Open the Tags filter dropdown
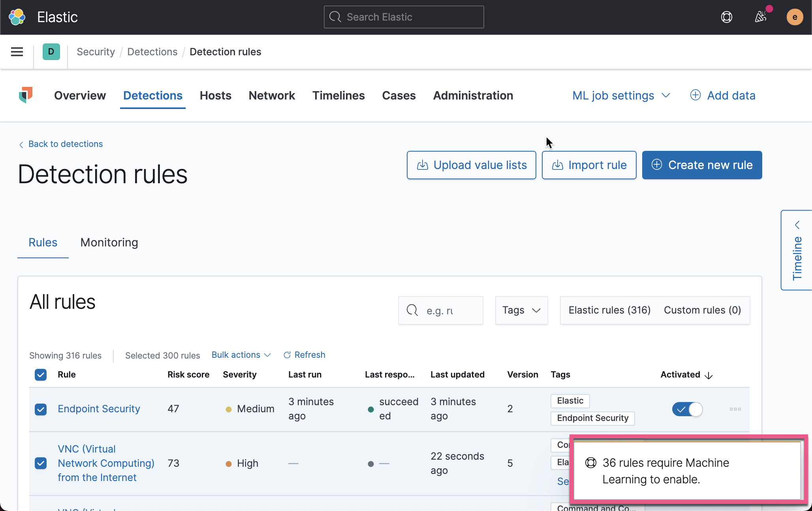 click(521, 310)
